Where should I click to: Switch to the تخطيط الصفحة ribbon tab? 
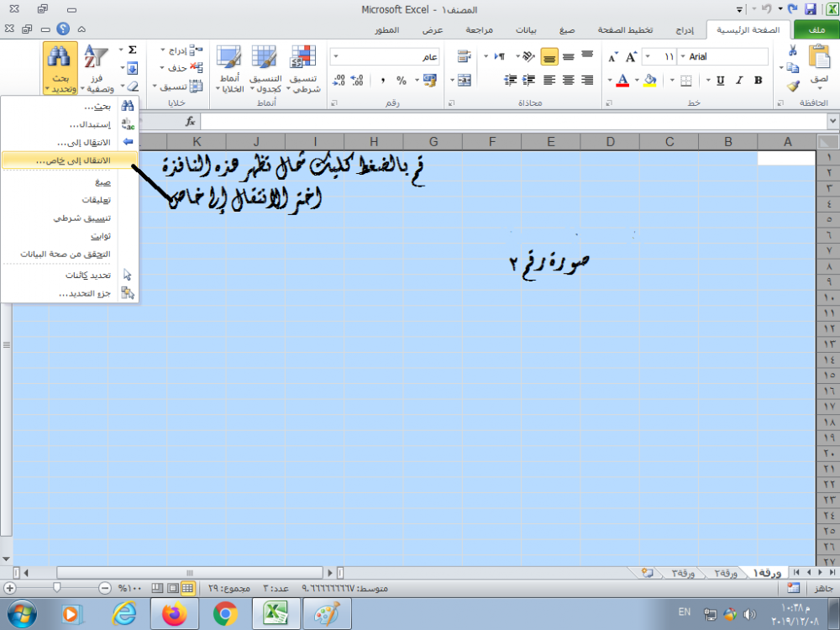(625, 30)
